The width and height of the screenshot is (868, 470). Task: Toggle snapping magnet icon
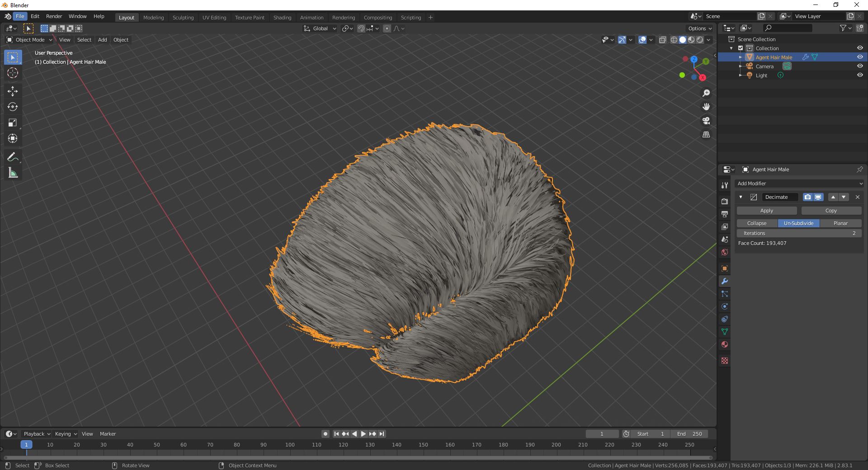click(361, 28)
